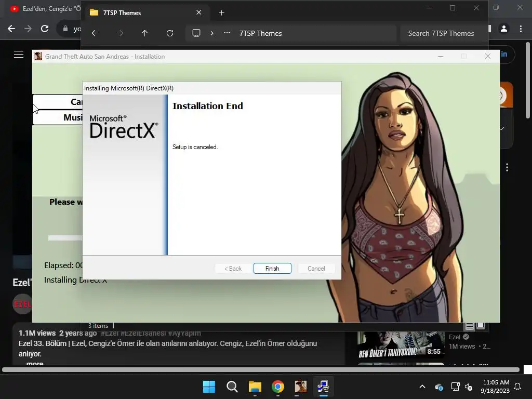The height and width of the screenshot is (399, 532).
Task: Click the #Ezel hashtag in description
Action: (x=110, y=333)
